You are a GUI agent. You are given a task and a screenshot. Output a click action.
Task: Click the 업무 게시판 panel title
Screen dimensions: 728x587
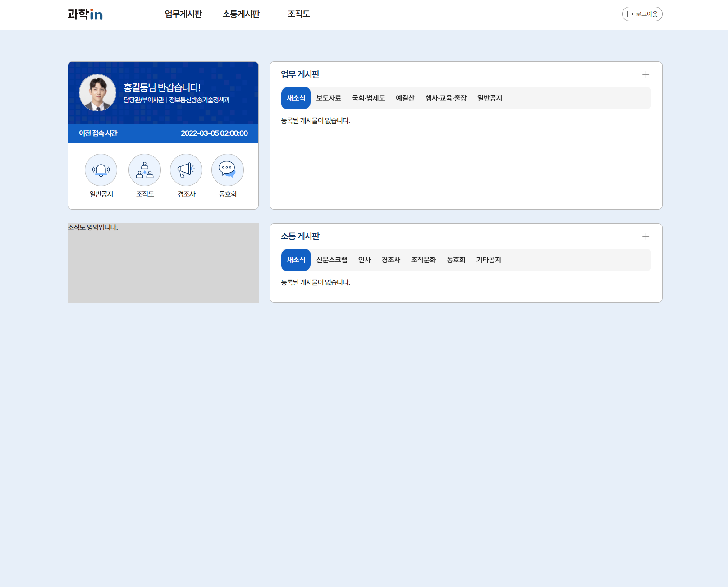[x=300, y=74]
